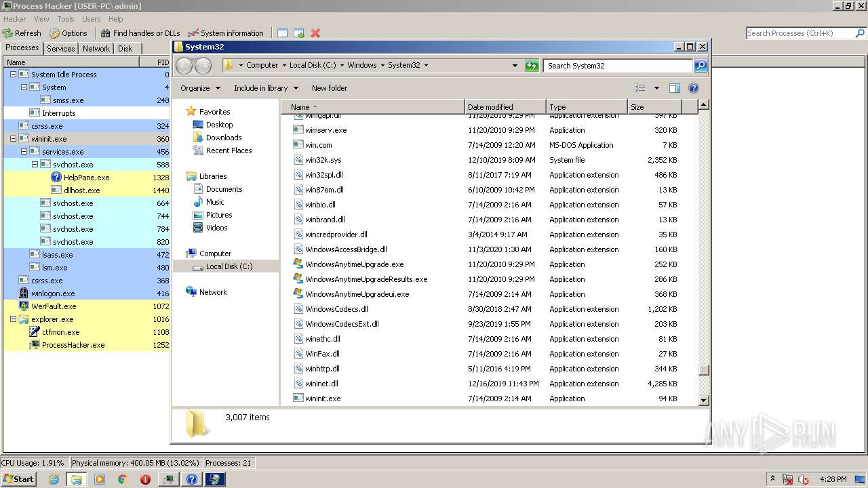This screenshot has width=868, height=488.
Task: Click file list scrollbar up arrow
Action: tap(704, 105)
